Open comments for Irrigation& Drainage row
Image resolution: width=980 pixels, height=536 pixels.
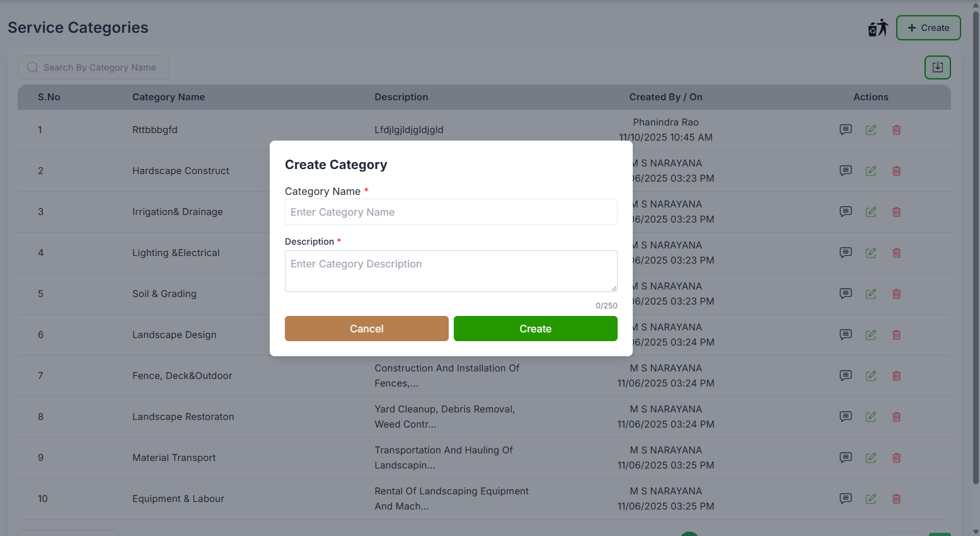pyautogui.click(x=846, y=212)
